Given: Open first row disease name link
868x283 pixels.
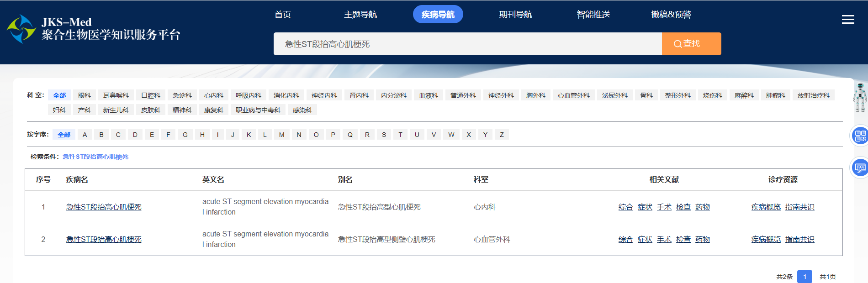Looking at the screenshot, I should click(104, 207).
